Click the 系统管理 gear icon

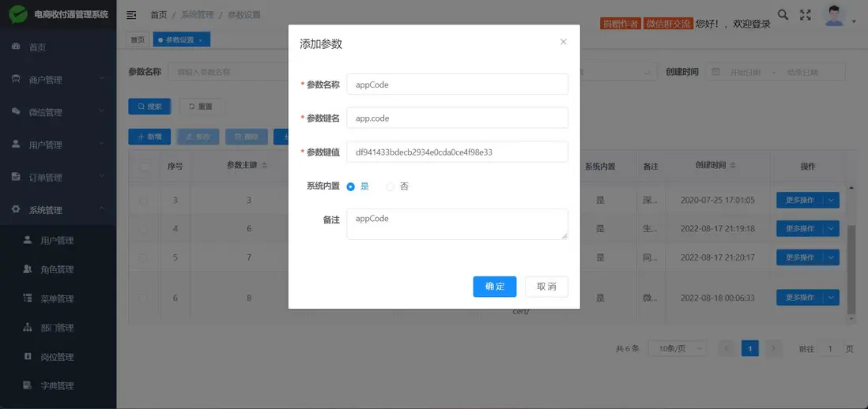pyautogui.click(x=16, y=210)
